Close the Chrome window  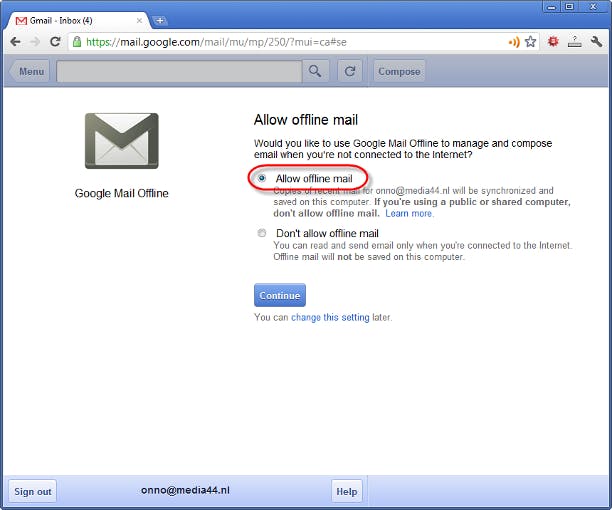pos(594,7)
